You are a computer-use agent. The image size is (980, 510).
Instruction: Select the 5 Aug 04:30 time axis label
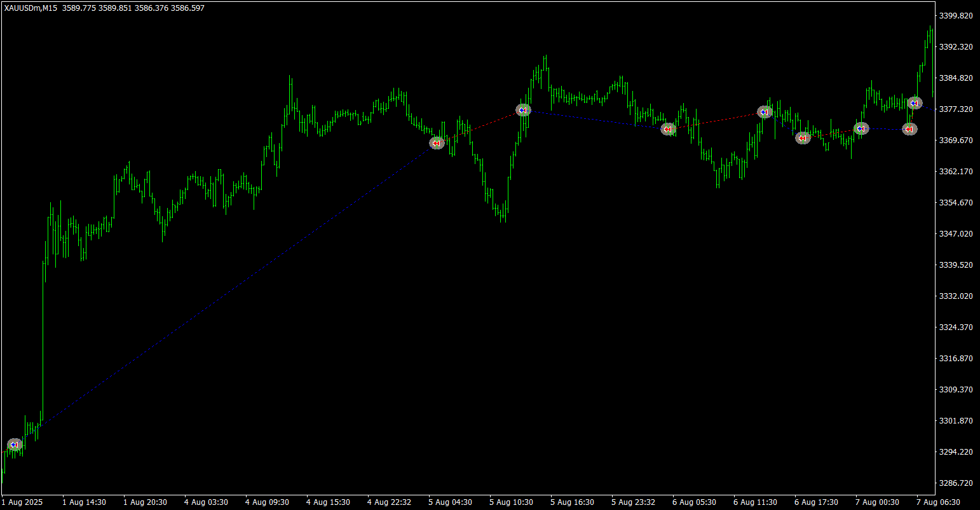(450, 502)
